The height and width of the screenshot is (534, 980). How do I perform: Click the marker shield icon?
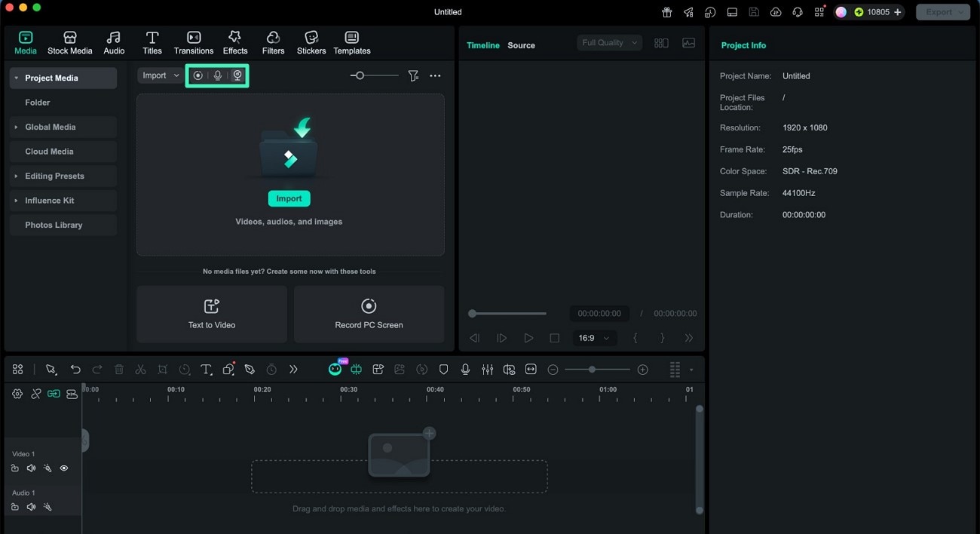point(443,370)
